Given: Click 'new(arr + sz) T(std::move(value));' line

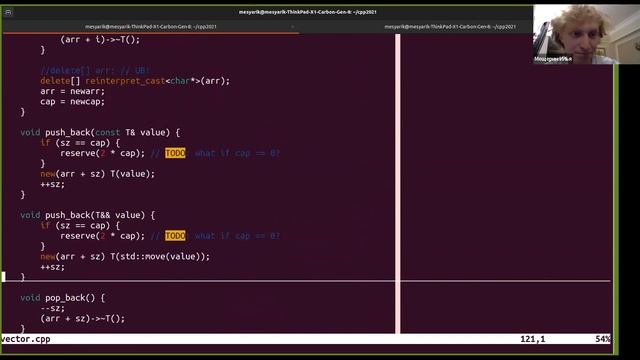Looking at the screenshot, I should coord(125,256).
